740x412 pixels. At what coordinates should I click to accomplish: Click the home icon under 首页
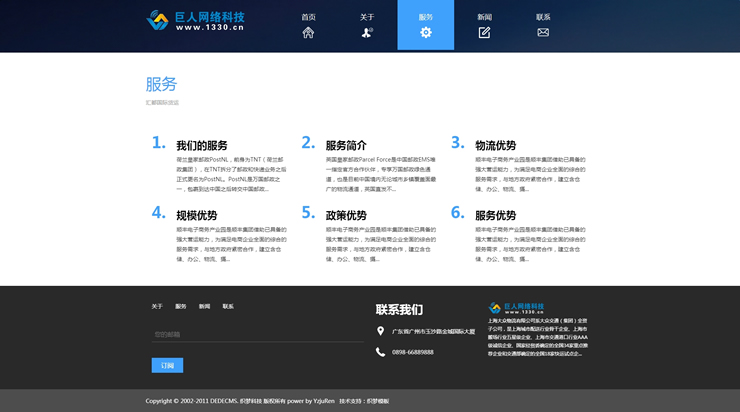point(308,33)
